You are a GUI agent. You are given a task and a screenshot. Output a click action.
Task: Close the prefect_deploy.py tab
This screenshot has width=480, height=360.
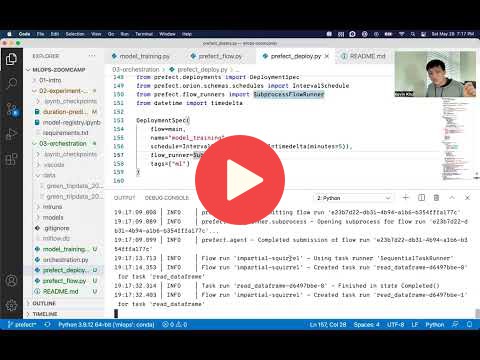pos(327,56)
